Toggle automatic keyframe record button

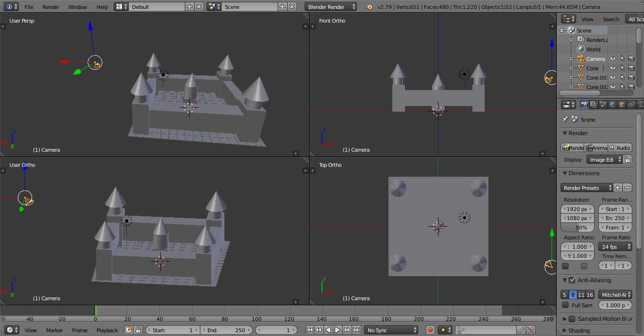click(430, 330)
